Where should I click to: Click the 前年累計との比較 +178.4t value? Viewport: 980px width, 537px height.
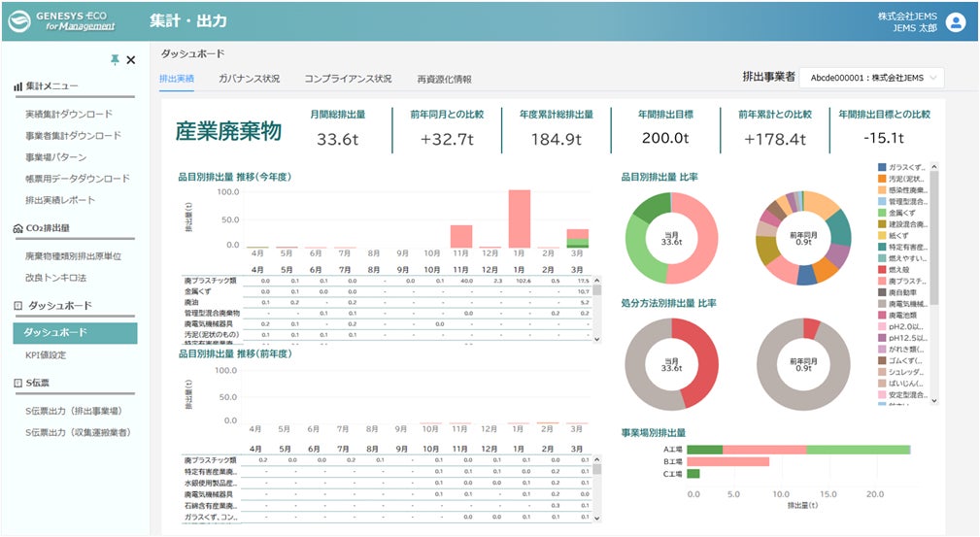[x=775, y=139]
